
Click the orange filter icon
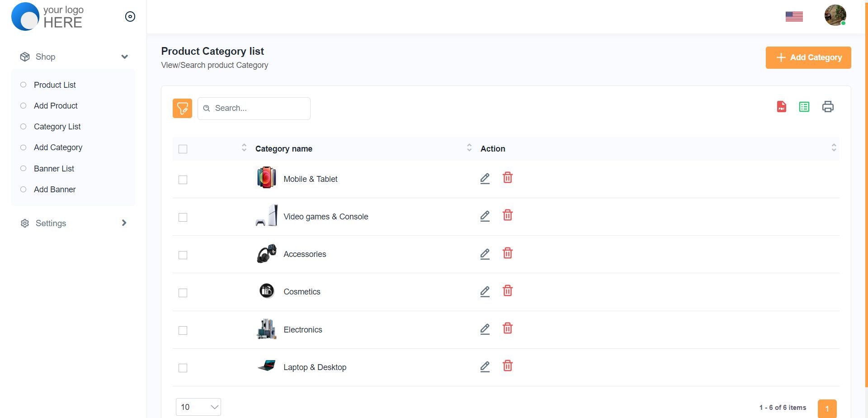182,109
